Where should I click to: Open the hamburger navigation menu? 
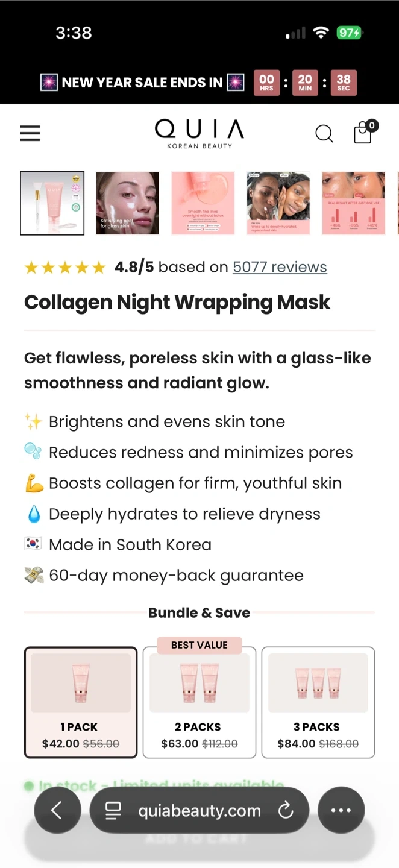(x=30, y=133)
